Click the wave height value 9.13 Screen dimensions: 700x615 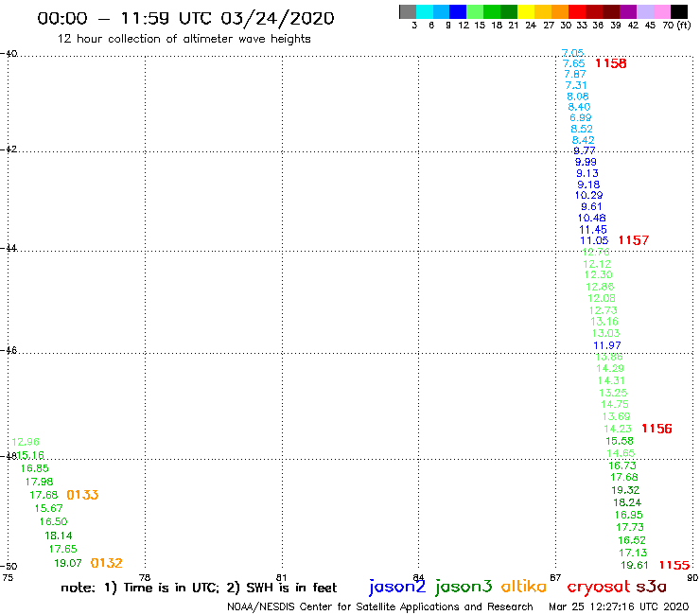pyautogui.click(x=587, y=174)
